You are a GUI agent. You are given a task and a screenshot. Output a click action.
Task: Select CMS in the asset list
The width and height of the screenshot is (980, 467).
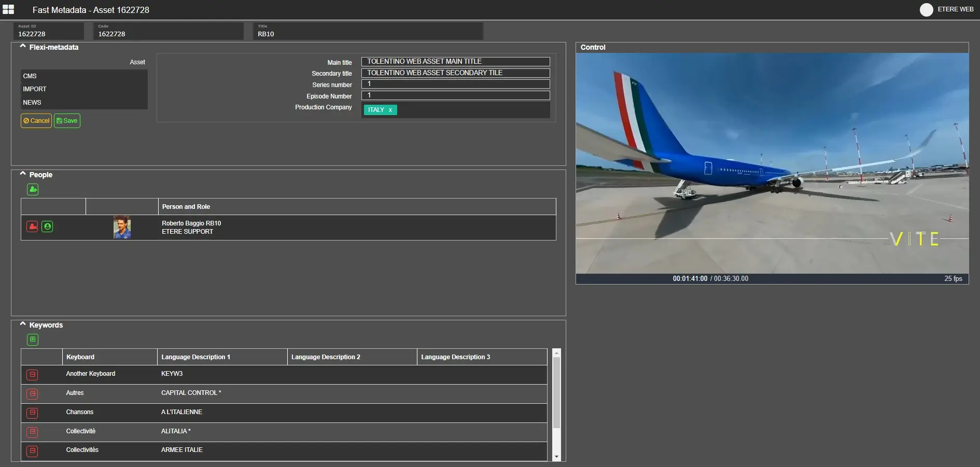click(x=30, y=76)
